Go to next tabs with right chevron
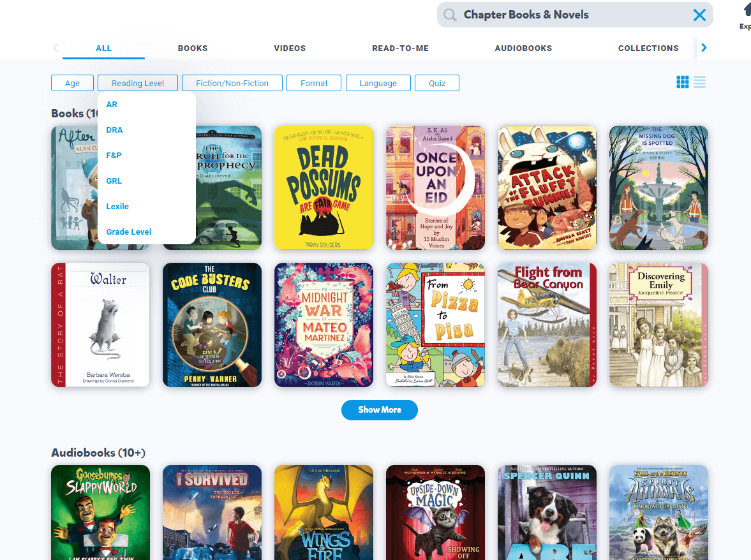The height and width of the screenshot is (560, 751). click(704, 47)
